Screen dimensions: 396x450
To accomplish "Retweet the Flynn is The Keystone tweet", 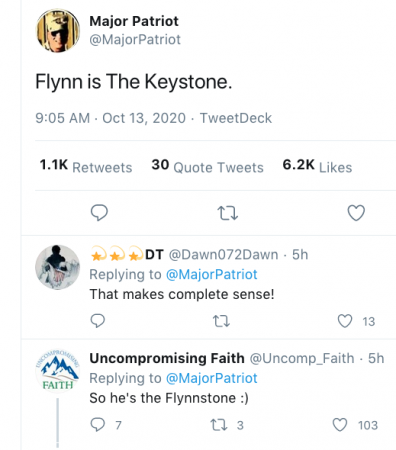I will coord(227,213).
